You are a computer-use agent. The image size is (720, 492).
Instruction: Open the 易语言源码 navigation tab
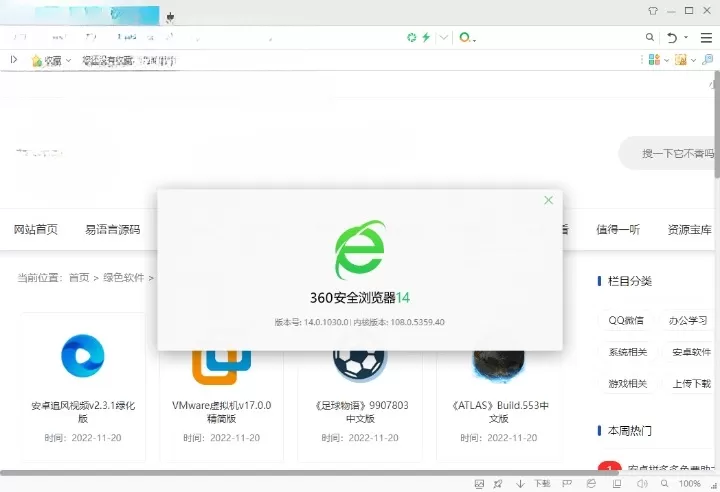coord(112,229)
